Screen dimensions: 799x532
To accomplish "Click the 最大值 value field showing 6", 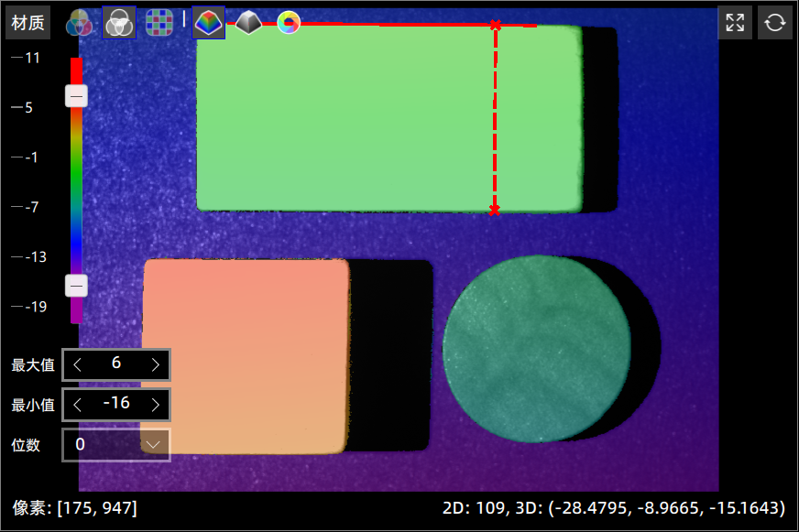I will 116,364.
